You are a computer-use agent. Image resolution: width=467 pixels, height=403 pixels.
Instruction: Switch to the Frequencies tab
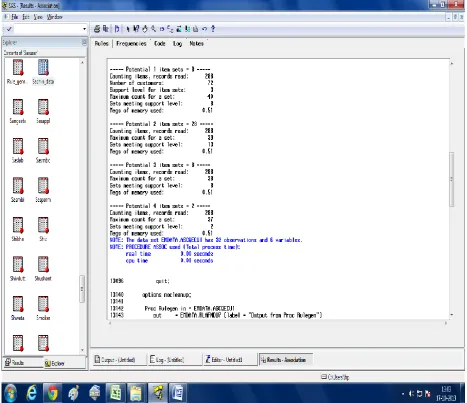point(131,43)
